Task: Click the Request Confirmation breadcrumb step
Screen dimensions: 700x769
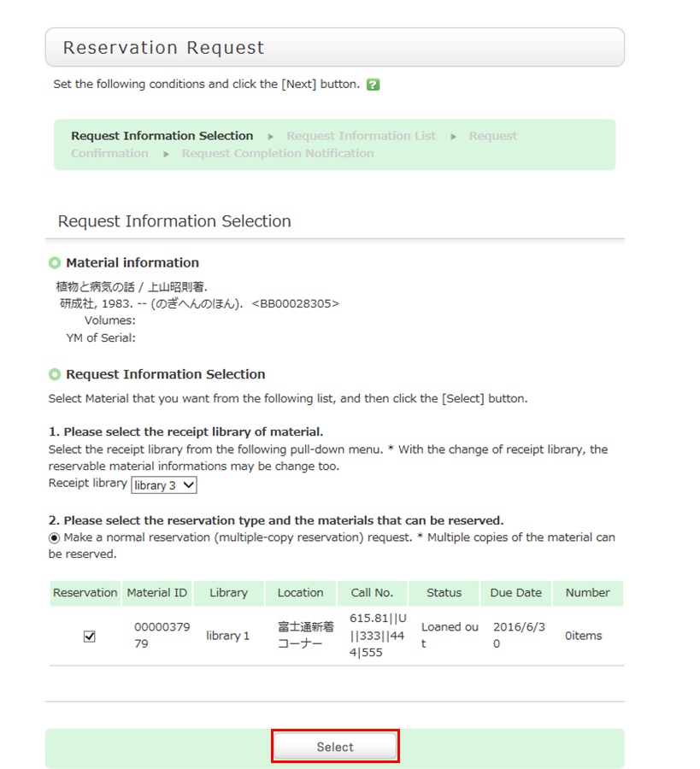Action: tap(109, 154)
